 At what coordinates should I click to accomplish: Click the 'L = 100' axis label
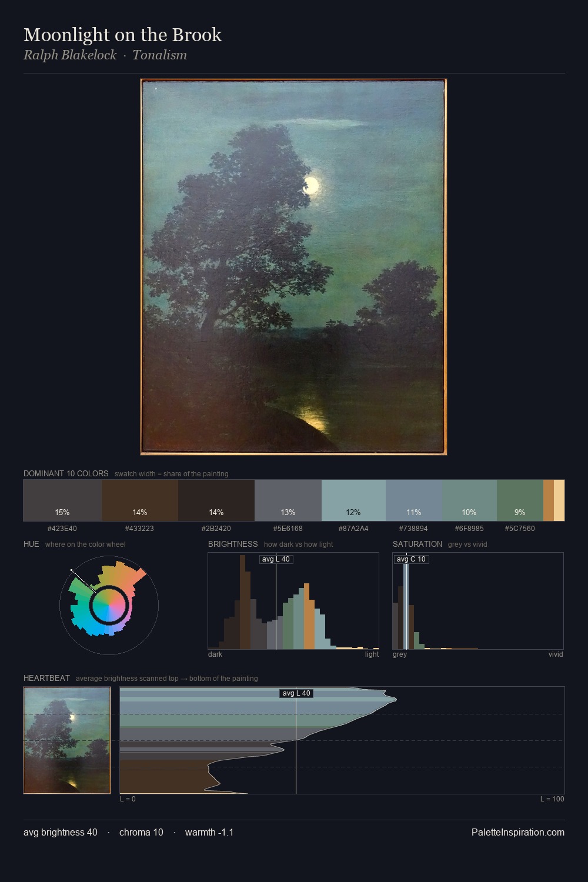pos(552,799)
